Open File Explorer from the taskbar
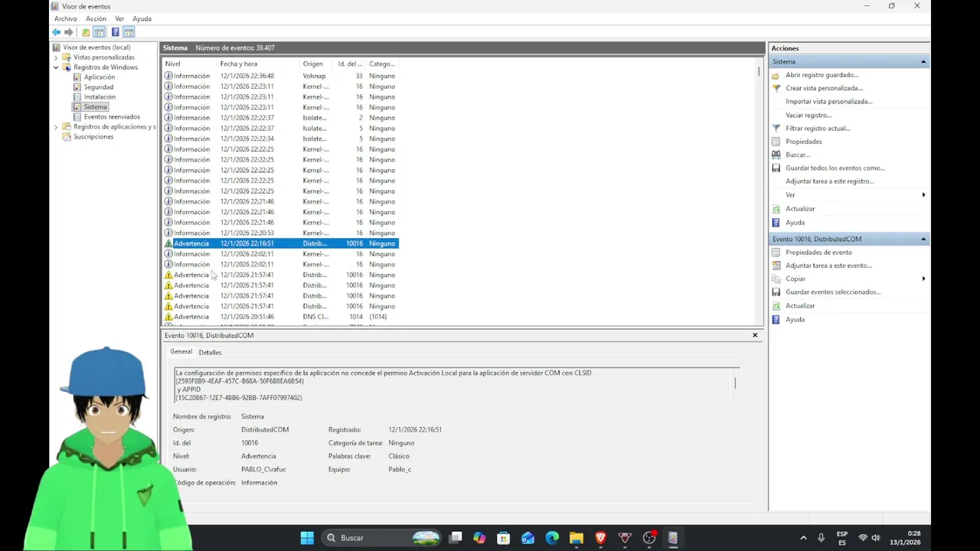980x551 pixels. tap(577, 538)
